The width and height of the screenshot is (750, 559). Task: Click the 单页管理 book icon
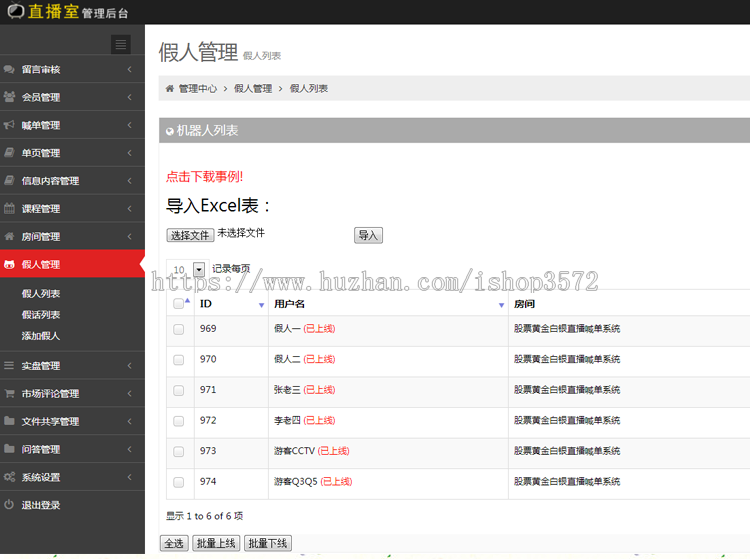[9, 153]
